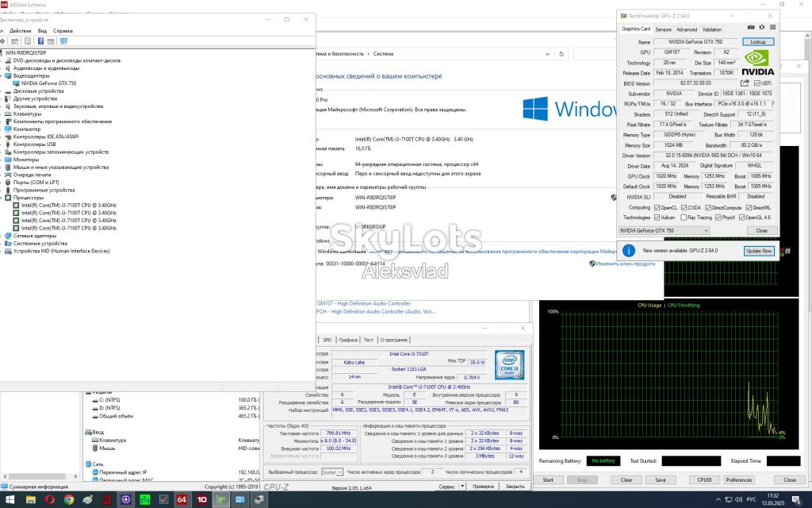Click the Intel Core i3 logo in CPU-Z
This screenshot has height=508, width=812.
[x=509, y=364]
